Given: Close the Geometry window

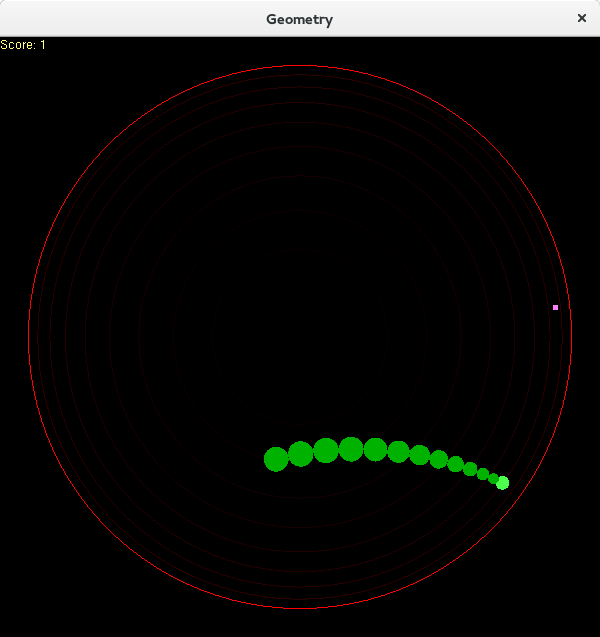Looking at the screenshot, I should (582, 18).
